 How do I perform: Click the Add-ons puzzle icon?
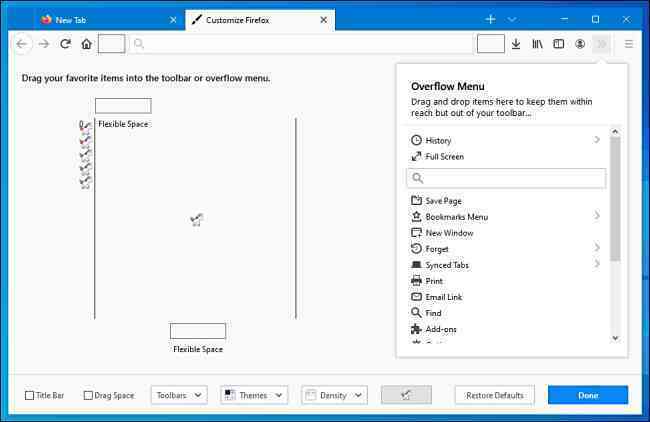(x=416, y=329)
